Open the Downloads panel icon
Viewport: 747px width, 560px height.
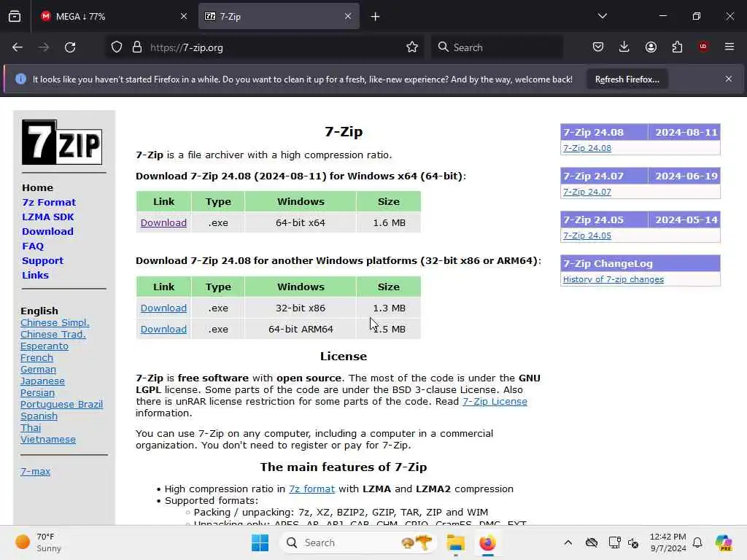[624, 47]
